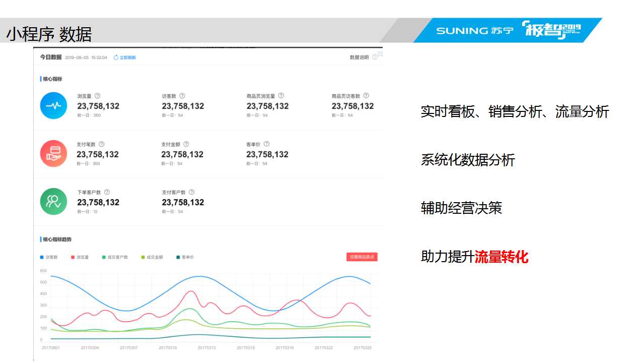Click the 20170313 date on chart axis
This screenshot has width=644, height=363.
(x=206, y=347)
